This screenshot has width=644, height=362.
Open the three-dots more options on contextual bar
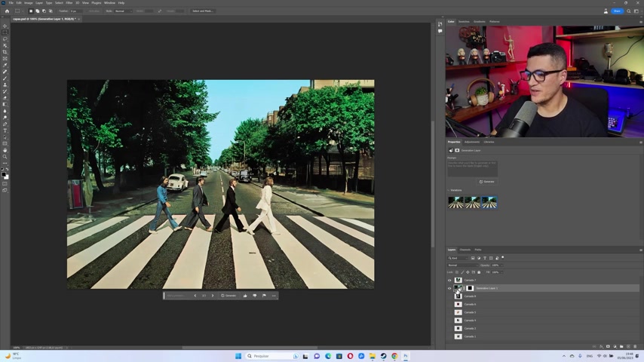point(274,296)
